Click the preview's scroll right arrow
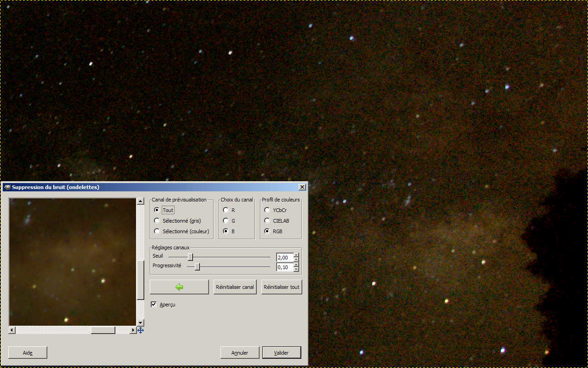 (133, 330)
